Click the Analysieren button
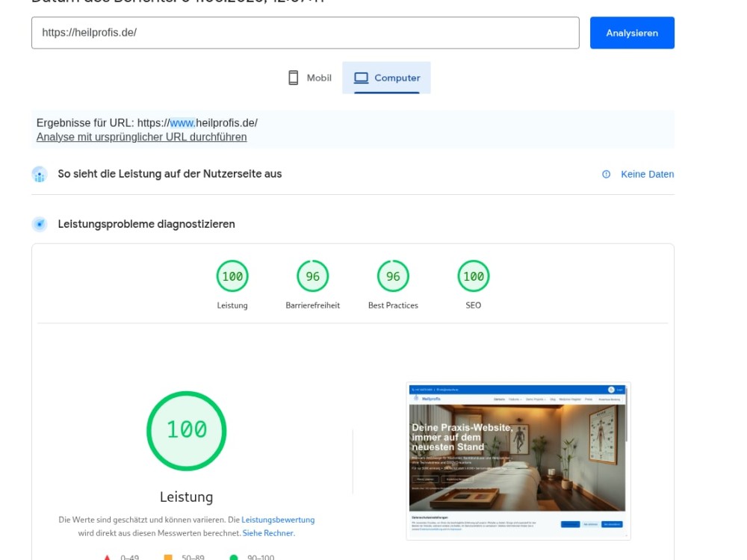 pyautogui.click(x=632, y=33)
